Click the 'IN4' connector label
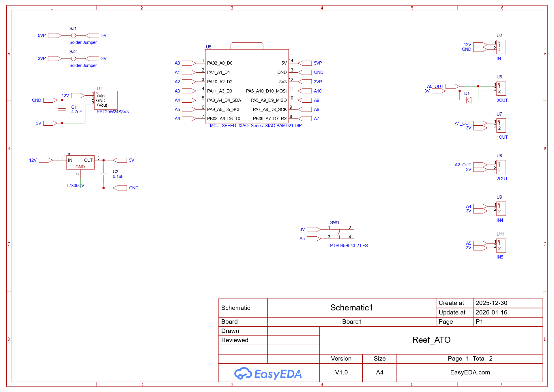The height and width of the screenshot is (392, 554). click(500, 220)
